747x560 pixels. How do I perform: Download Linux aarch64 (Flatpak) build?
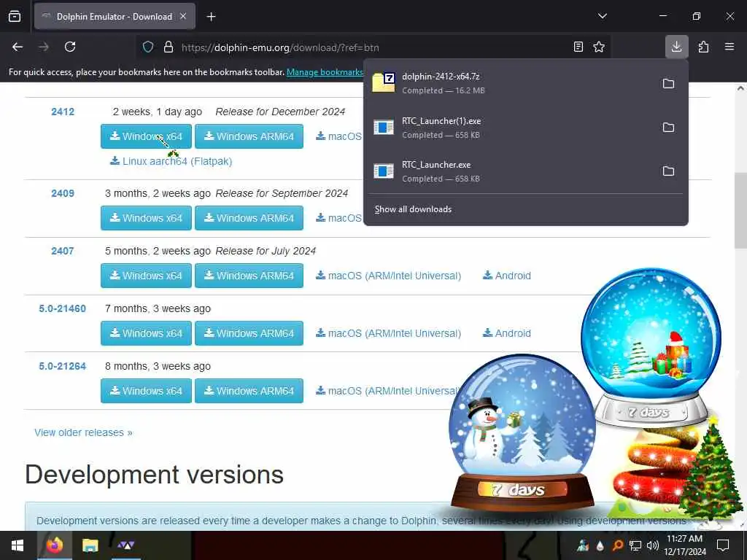point(171,161)
